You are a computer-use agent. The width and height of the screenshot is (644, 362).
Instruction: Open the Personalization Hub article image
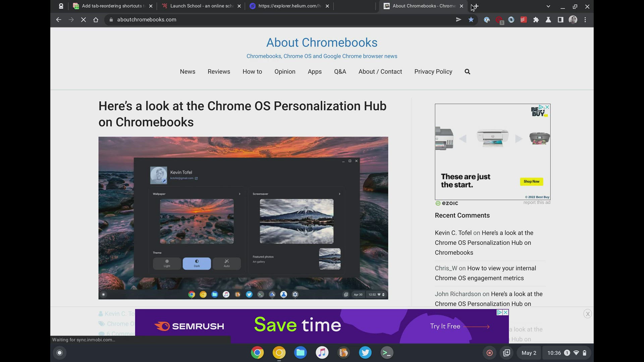point(243,218)
